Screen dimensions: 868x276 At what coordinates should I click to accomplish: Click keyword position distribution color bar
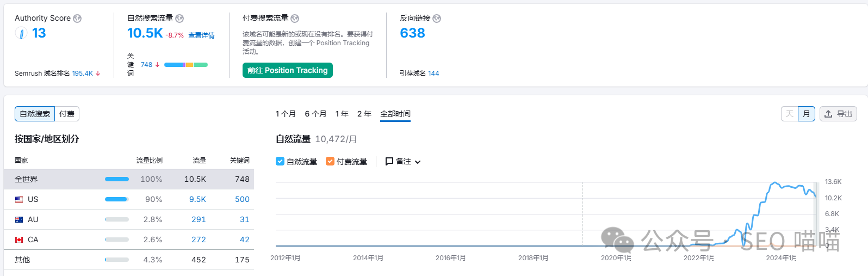(x=186, y=65)
